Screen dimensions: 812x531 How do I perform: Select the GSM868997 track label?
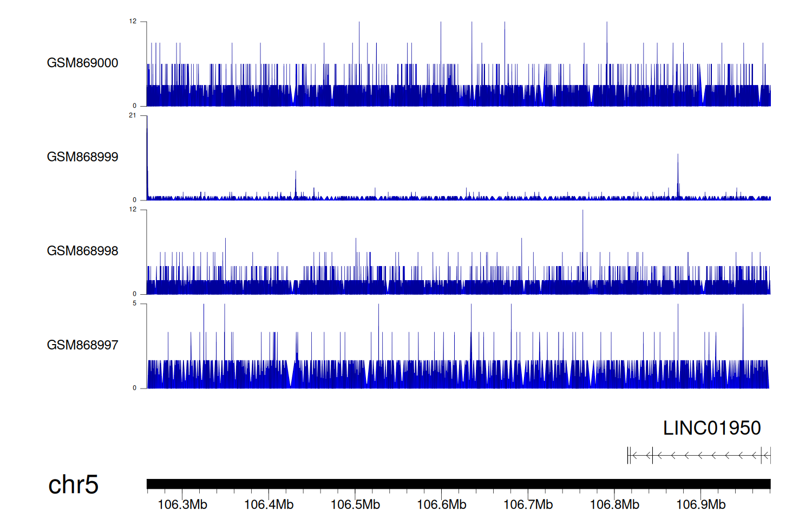point(82,345)
